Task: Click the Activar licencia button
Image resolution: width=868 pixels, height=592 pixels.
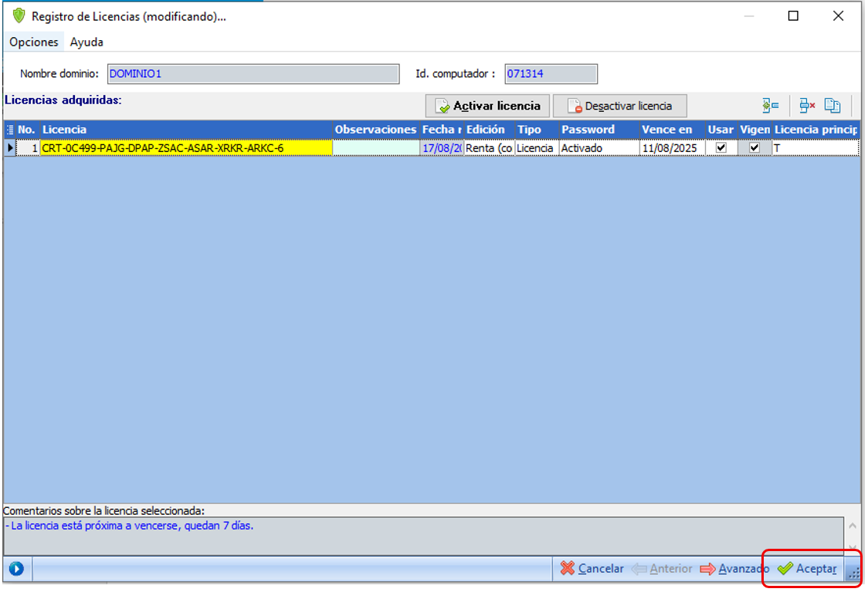Action: pyautogui.click(x=487, y=106)
